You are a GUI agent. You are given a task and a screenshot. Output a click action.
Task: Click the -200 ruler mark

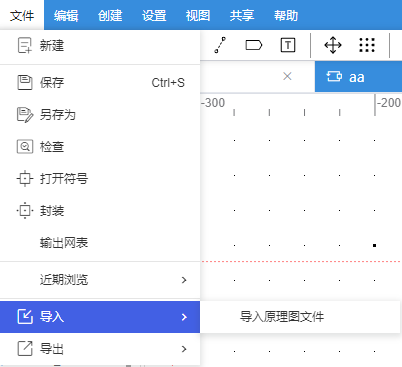tap(389, 103)
